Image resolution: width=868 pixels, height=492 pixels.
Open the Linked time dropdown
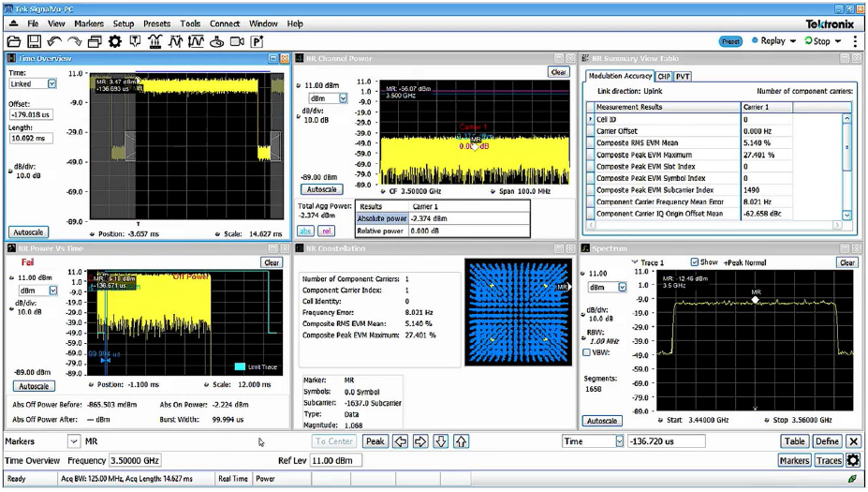(51, 84)
